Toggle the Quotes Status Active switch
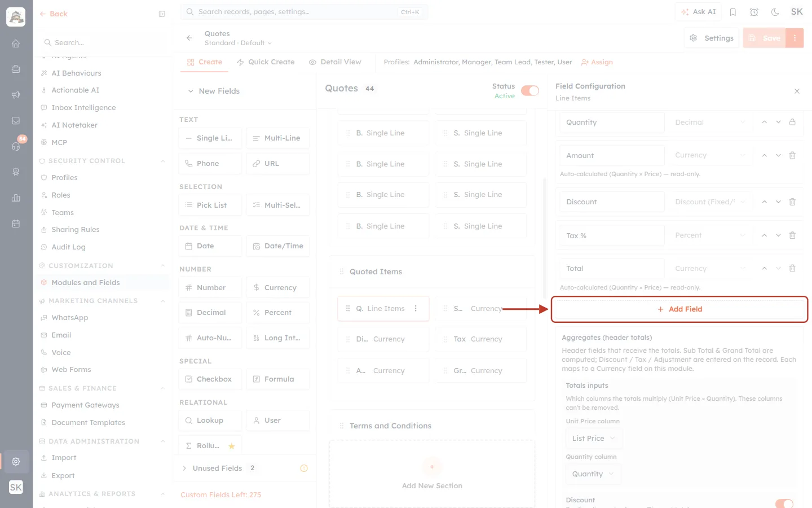812x508 pixels. tap(530, 90)
